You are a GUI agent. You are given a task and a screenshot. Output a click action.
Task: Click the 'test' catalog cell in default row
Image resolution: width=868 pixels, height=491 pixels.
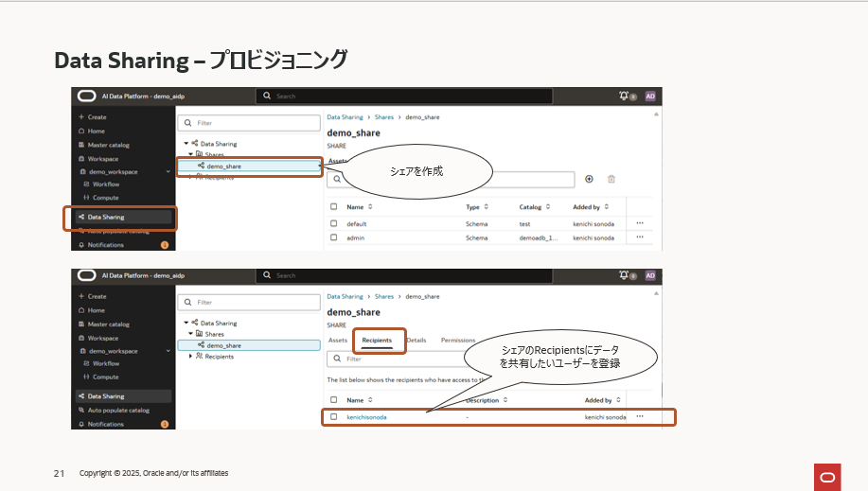524,224
